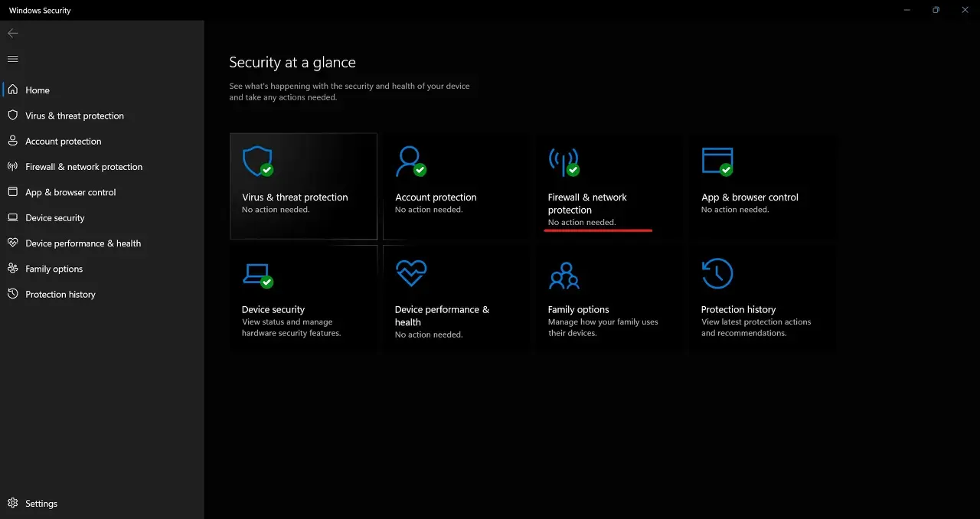Open the Protection history tile title

[x=738, y=309]
